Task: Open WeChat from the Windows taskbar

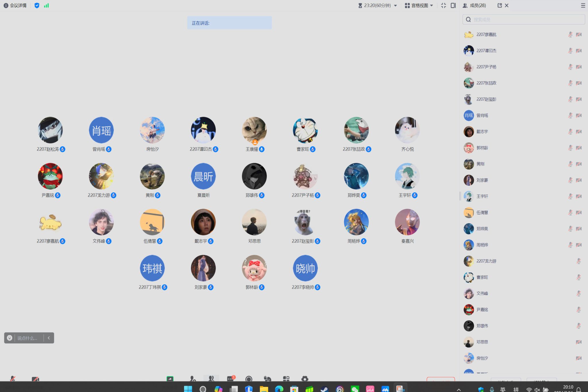Action: coord(355,389)
